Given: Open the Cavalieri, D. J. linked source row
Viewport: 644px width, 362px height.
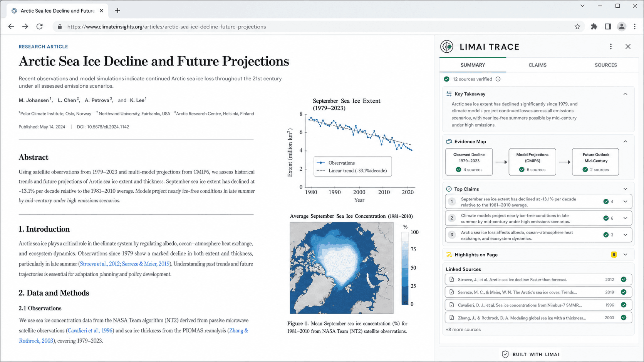Looking at the screenshot, I should point(538,305).
